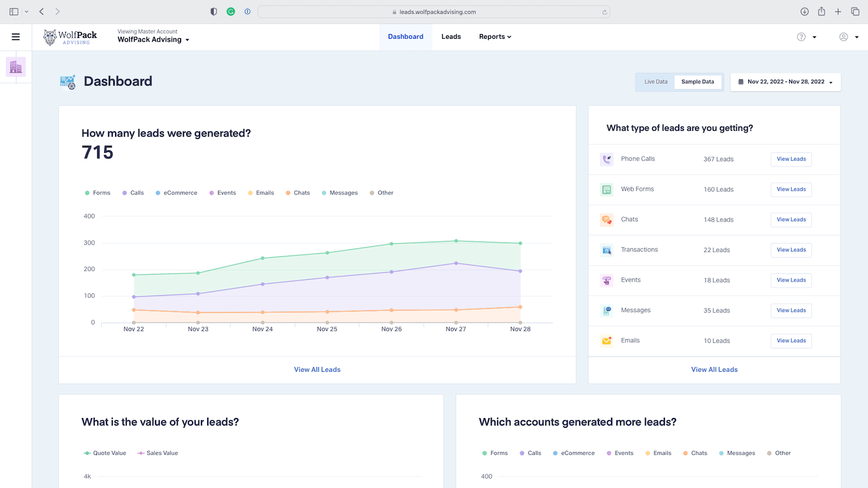This screenshot has width=868, height=488.
Task: Toggle Calls legend in accounts chart
Action: pyautogui.click(x=530, y=453)
